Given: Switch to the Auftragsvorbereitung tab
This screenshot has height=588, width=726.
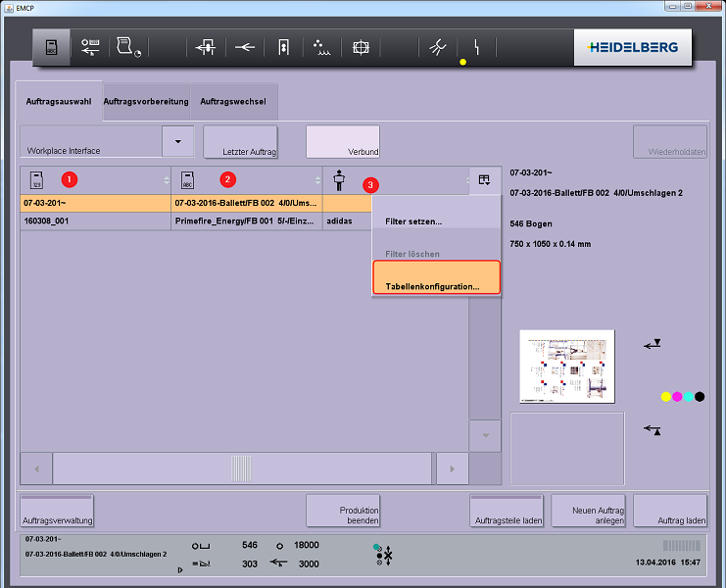Looking at the screenshot, I should point(146,101).
